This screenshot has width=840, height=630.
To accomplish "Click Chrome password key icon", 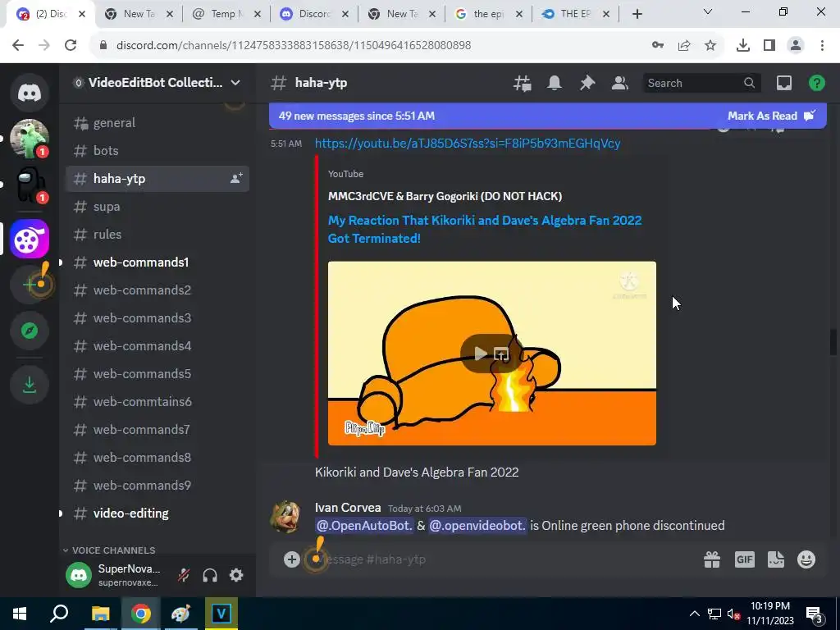I will coord(658,46).
